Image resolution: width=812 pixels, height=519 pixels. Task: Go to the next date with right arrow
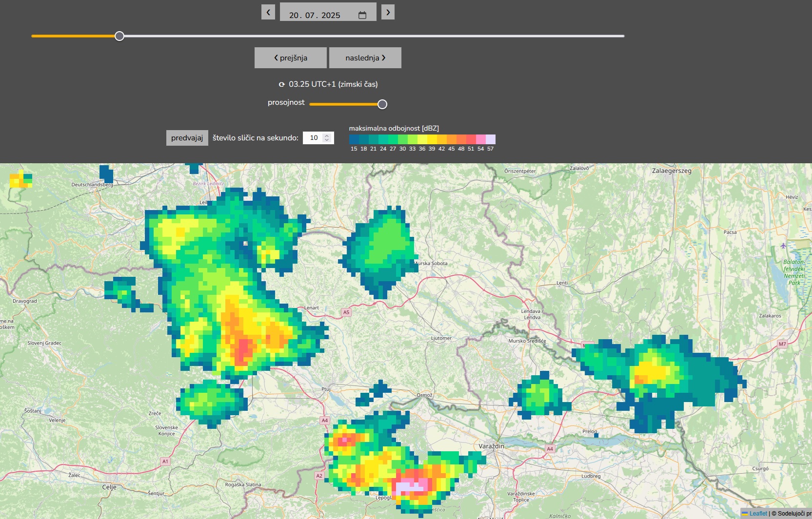tap(388, 12)
